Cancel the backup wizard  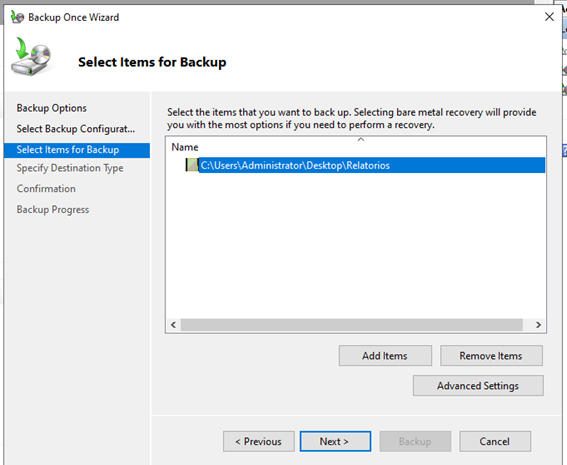coord(495,441)
